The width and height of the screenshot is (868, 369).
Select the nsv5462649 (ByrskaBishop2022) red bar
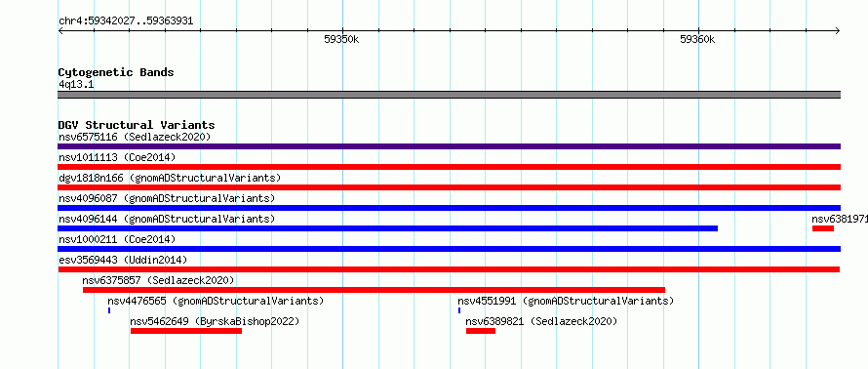click(186, 331)
